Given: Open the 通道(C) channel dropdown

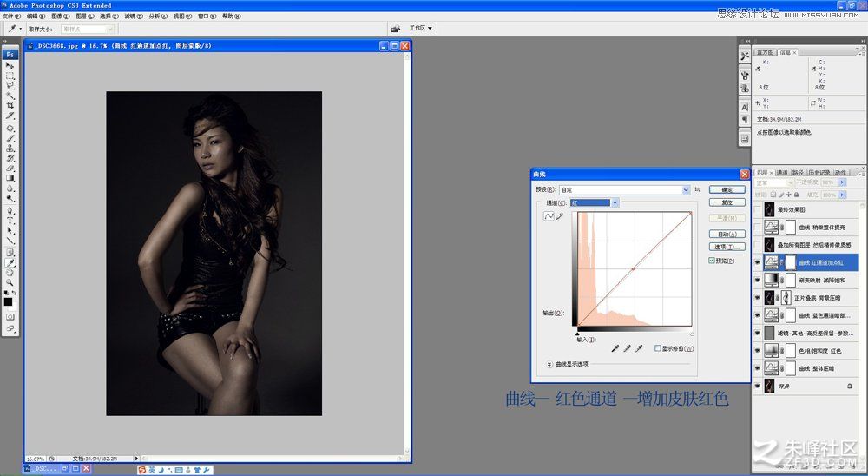Looking at the screenshot, I should 615,202.
